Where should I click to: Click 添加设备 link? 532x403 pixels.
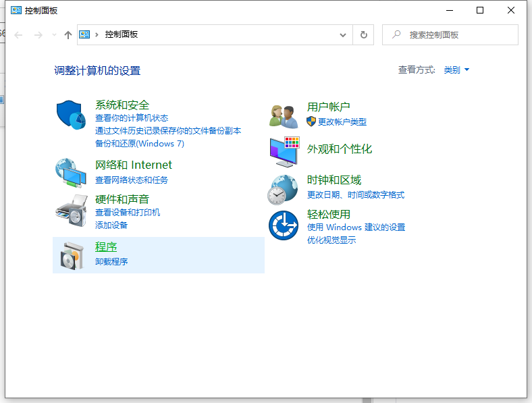coord(111,225)
